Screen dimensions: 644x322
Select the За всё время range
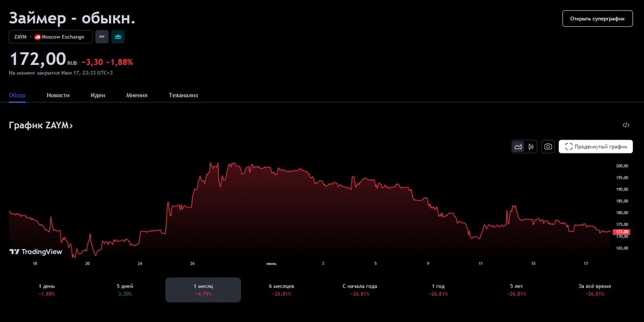(x=595, y=290)
